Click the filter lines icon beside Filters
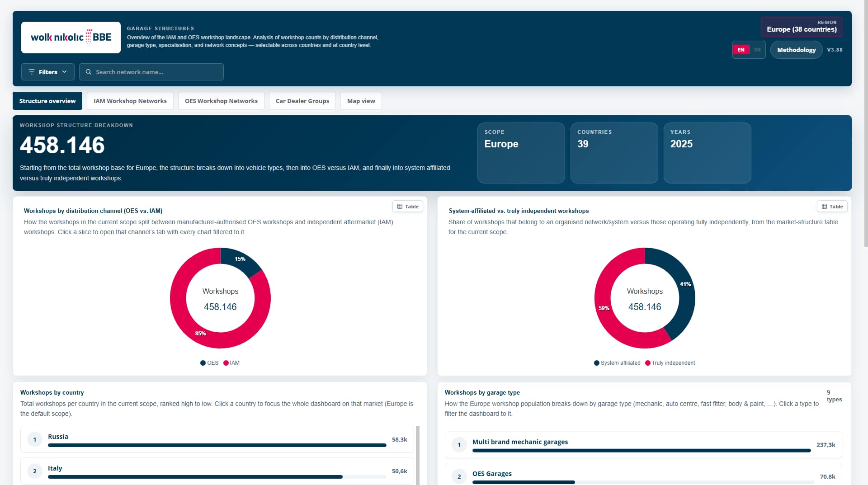Screen dimensions: 868x485 (x=32, y=72)
